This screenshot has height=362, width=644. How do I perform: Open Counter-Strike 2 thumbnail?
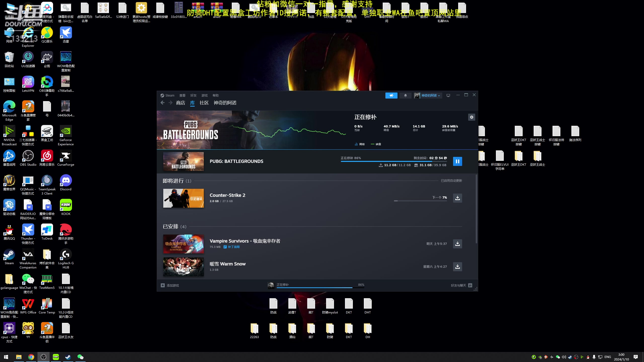(183, 198)
